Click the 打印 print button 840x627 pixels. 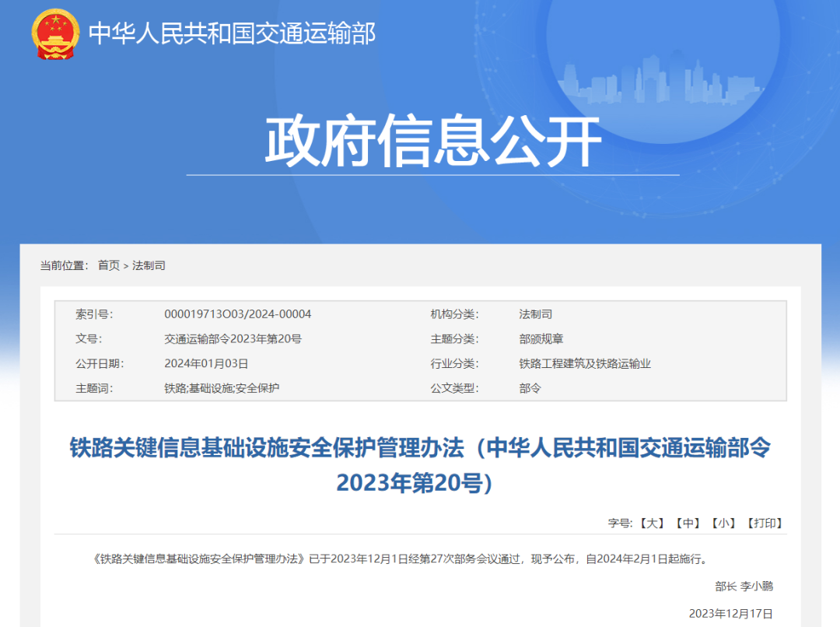coord(765,523)
